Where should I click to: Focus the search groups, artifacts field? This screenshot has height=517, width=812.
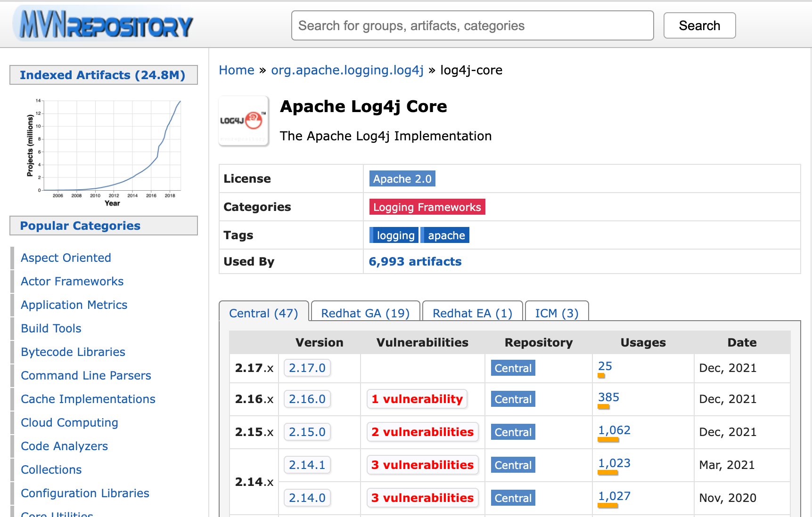(x=472, y=25)
